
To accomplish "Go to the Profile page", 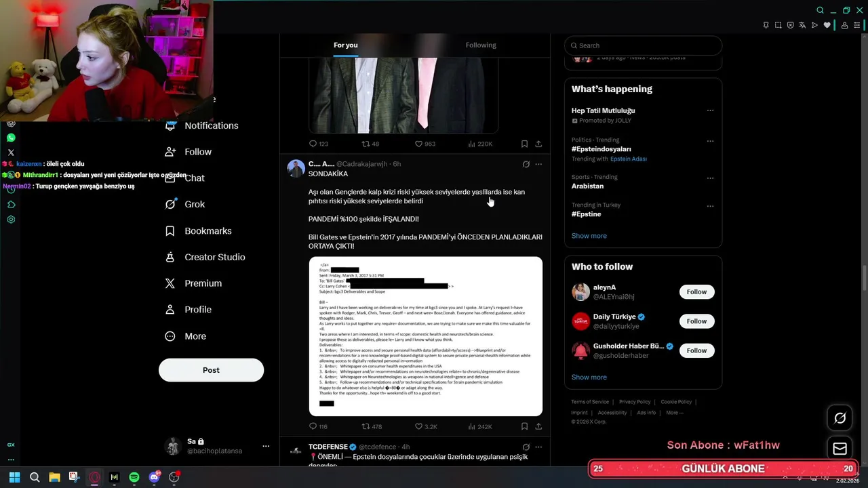I will 189,309.
